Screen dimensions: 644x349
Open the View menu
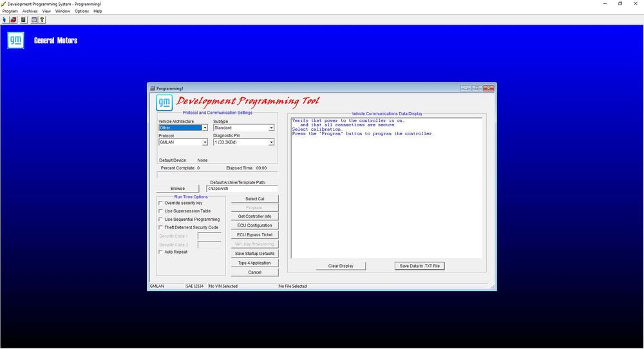(x=46, y=11)
